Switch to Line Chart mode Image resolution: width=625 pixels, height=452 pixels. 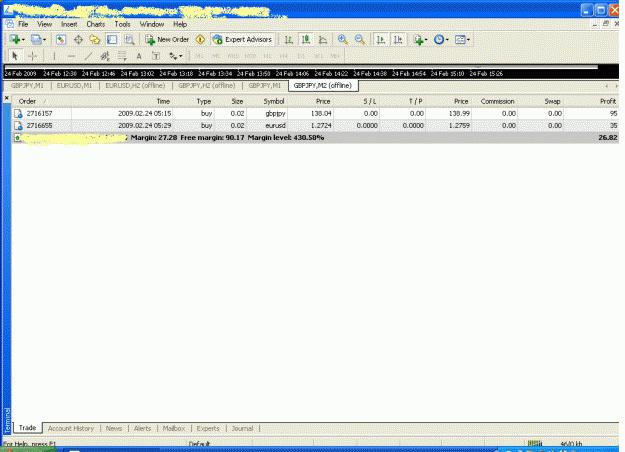[x=323, y=39]
